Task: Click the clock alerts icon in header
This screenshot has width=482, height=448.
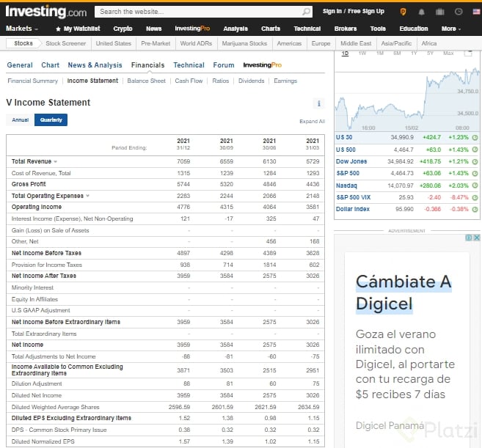Action: [459, 12]
